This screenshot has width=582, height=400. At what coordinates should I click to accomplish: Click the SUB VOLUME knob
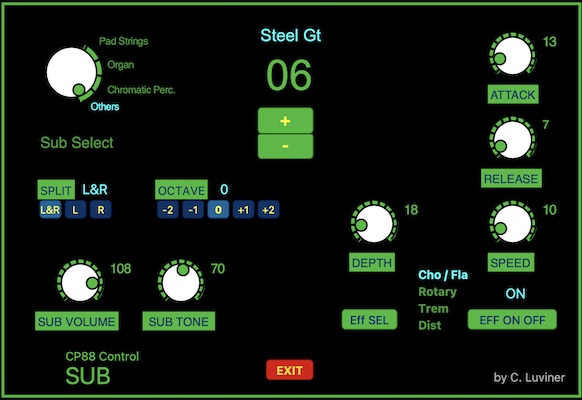coord(80,282)
